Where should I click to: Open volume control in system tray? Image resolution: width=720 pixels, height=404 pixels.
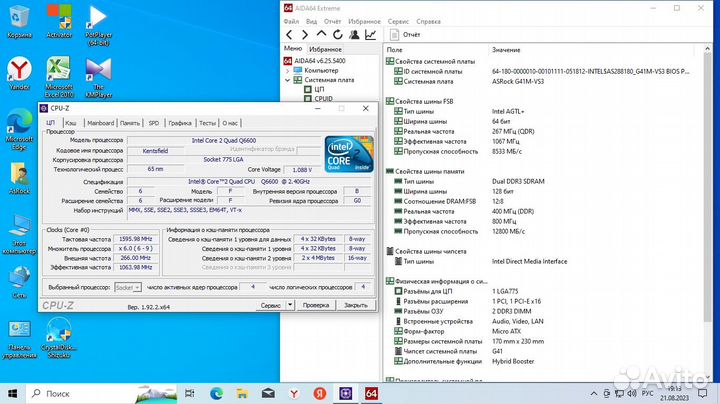[x=632, y=393]
